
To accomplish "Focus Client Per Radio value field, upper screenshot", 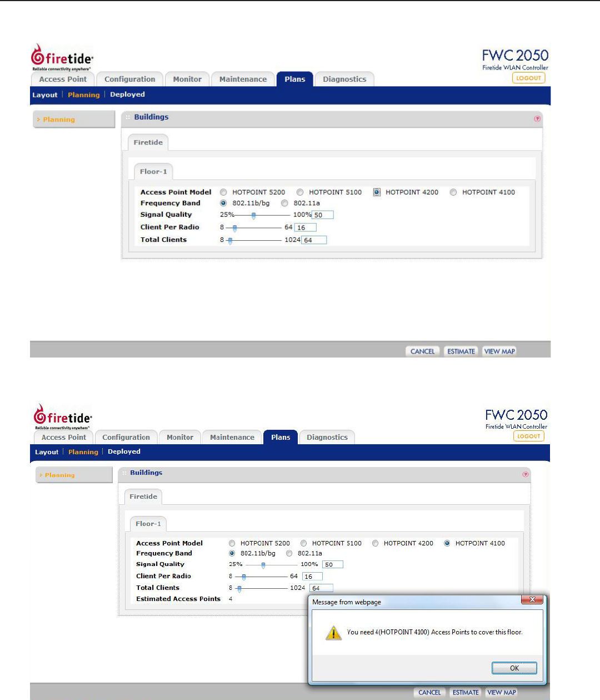I will pyautogui.click(x=306, y=227).
